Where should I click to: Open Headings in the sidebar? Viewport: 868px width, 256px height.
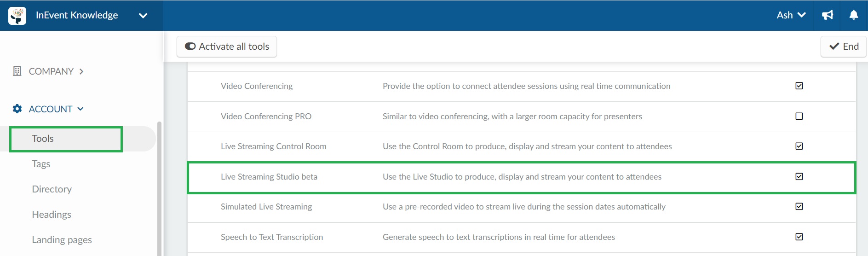pyautogui.click(x=52, y=215)
